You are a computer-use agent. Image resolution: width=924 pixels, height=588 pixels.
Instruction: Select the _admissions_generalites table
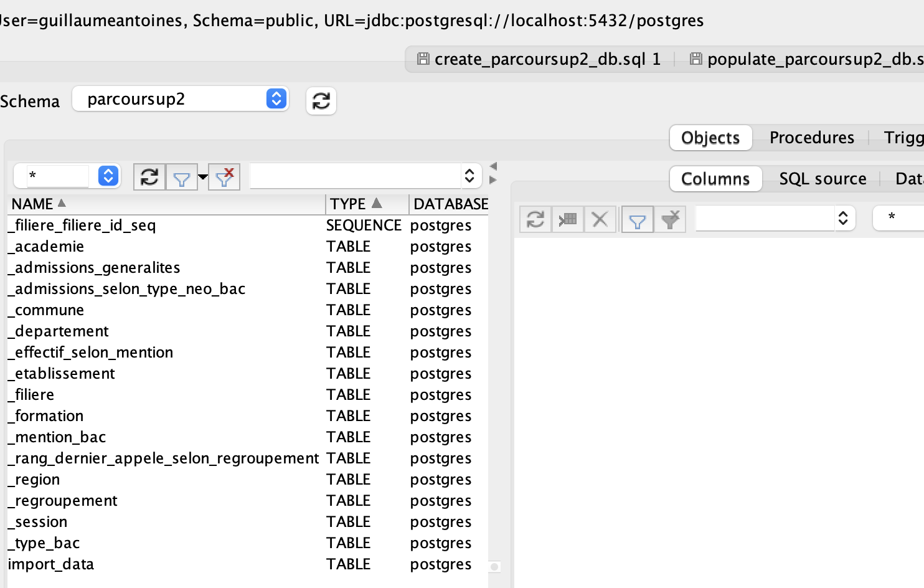[248, 268]
